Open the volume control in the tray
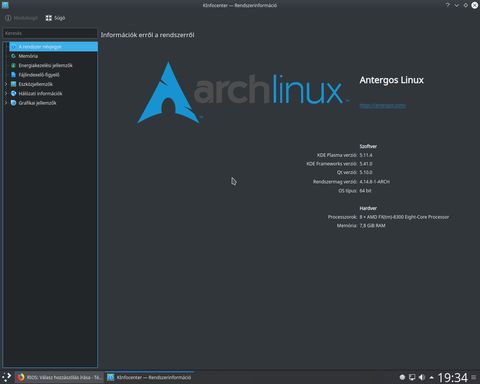Screen dimensions: 480x384 (x=422, y=377)
